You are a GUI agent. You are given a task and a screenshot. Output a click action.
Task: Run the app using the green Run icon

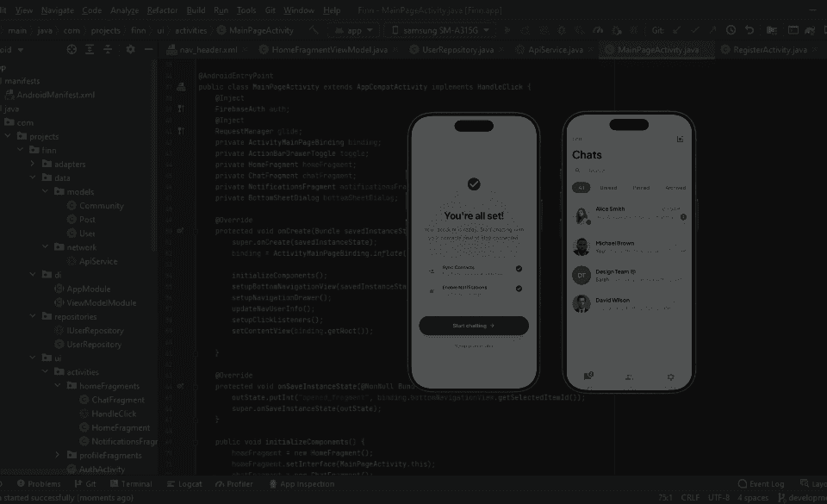tap(509, 28)
